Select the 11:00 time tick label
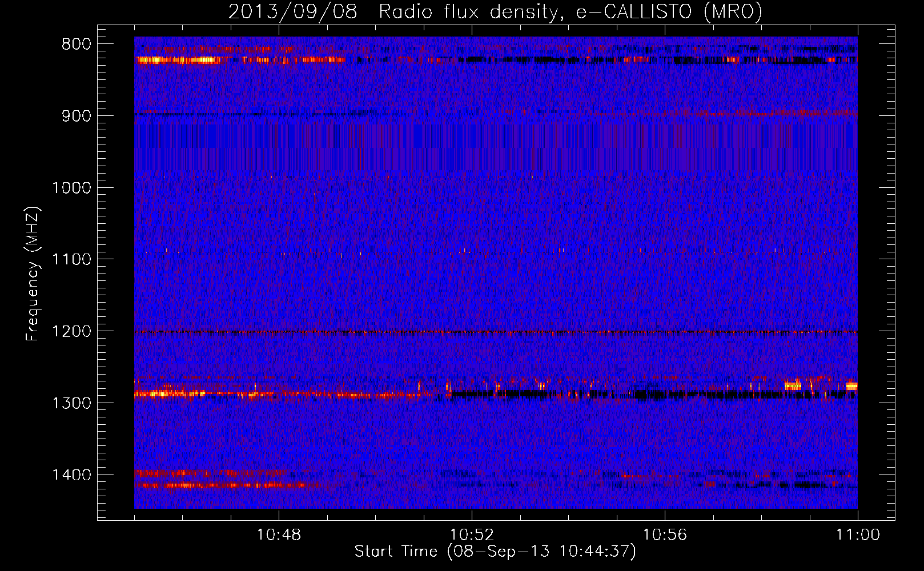 coord(858,535)
